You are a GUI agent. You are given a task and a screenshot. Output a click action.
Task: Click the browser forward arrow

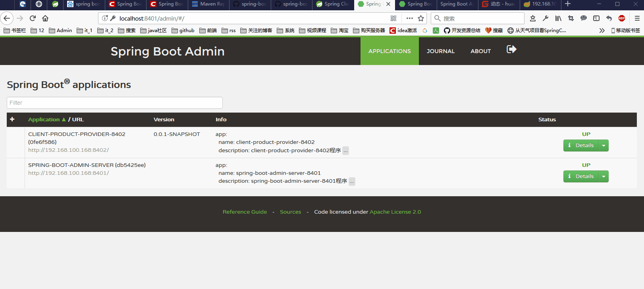pyautogui.click(x=20, y=18)
